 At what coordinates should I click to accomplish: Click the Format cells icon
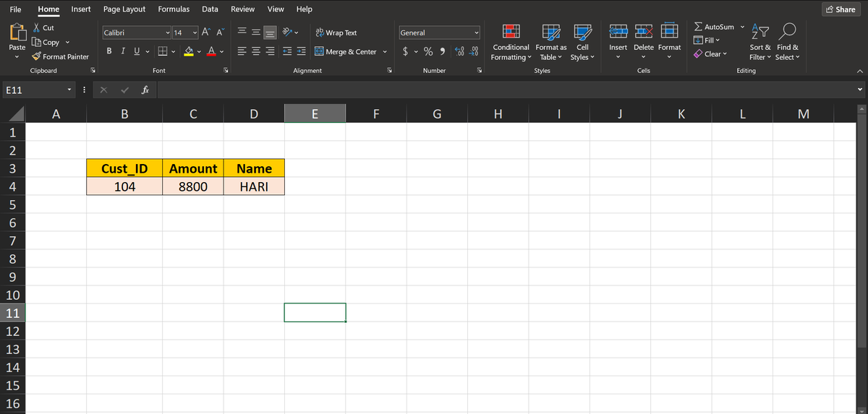[669, 32]
